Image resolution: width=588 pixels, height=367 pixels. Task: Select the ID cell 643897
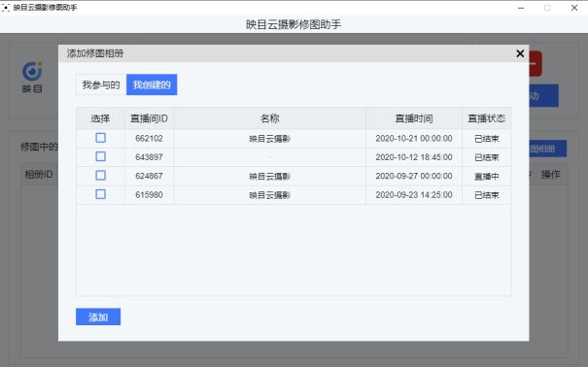coord(149,157)
